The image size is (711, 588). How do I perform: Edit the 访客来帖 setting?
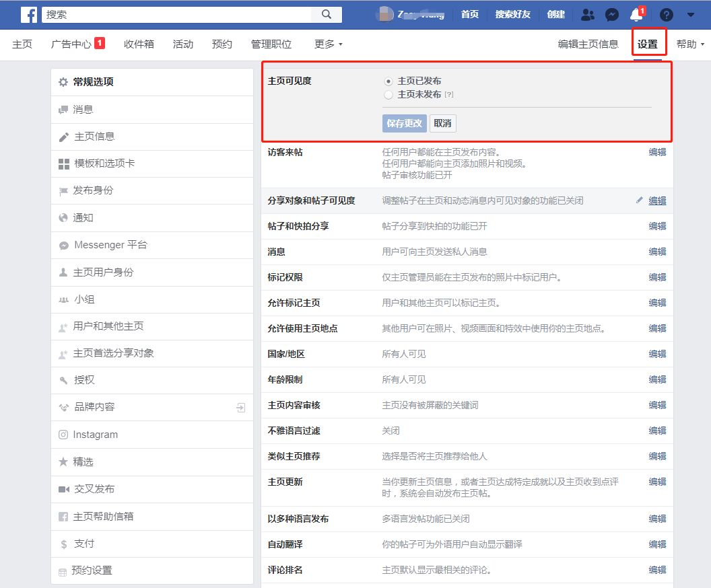[657, 152]
